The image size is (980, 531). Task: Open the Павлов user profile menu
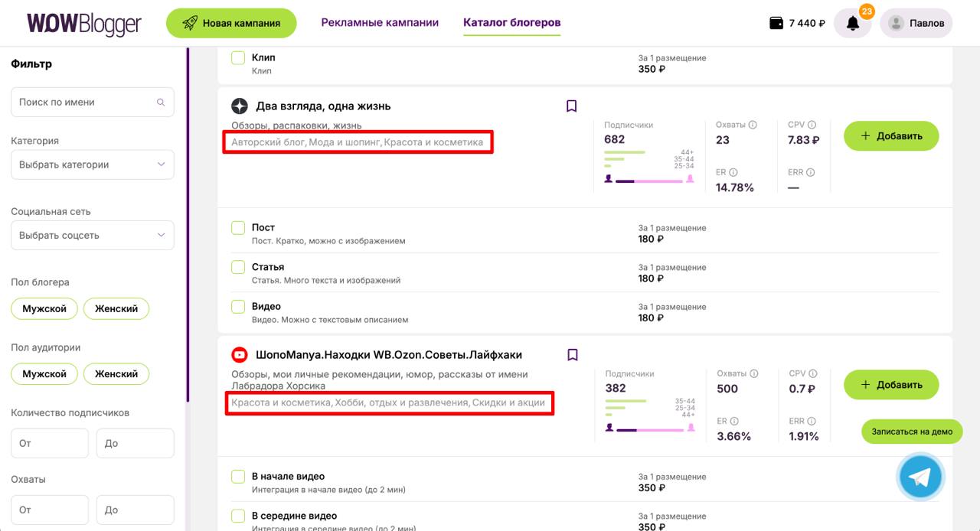[916, 23]
